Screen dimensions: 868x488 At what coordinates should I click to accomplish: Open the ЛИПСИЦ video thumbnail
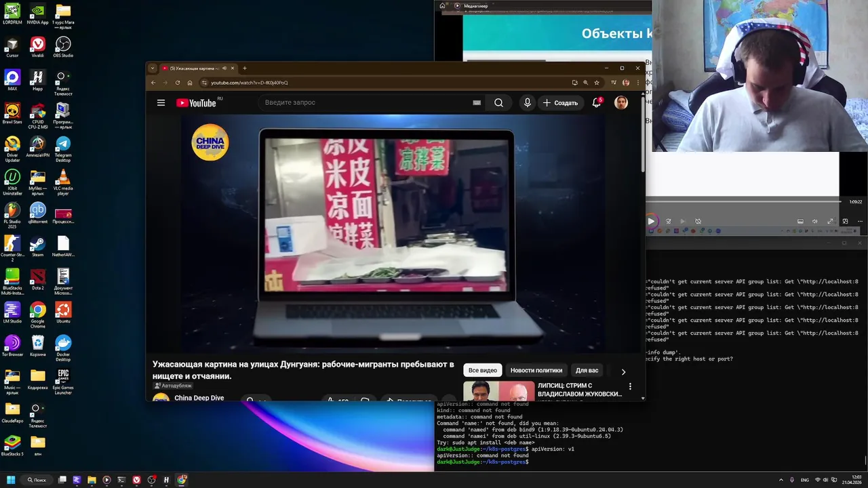click(499, 391)
